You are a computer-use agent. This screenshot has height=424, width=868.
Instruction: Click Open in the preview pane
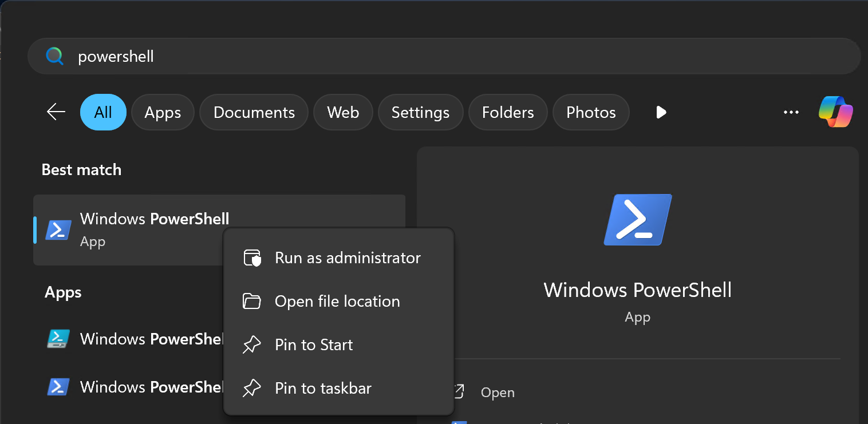click(x=498, y=393)
